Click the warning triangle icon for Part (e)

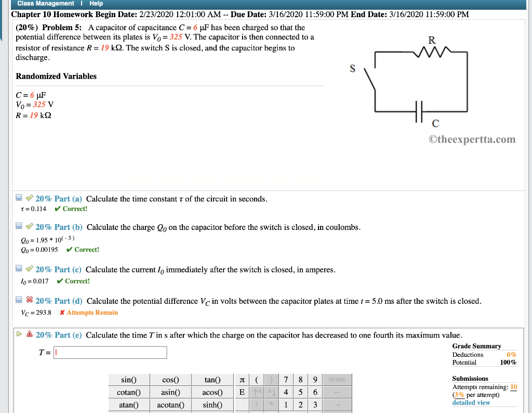(29, 332)
